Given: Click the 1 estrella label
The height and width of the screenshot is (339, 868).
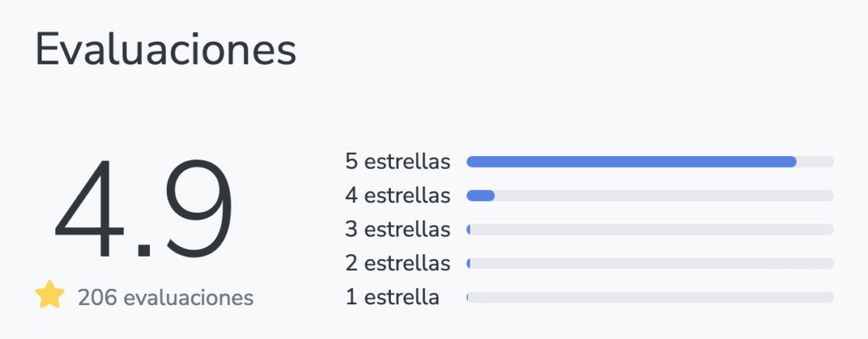Looking at the screenshot, I should pos(392,297).
